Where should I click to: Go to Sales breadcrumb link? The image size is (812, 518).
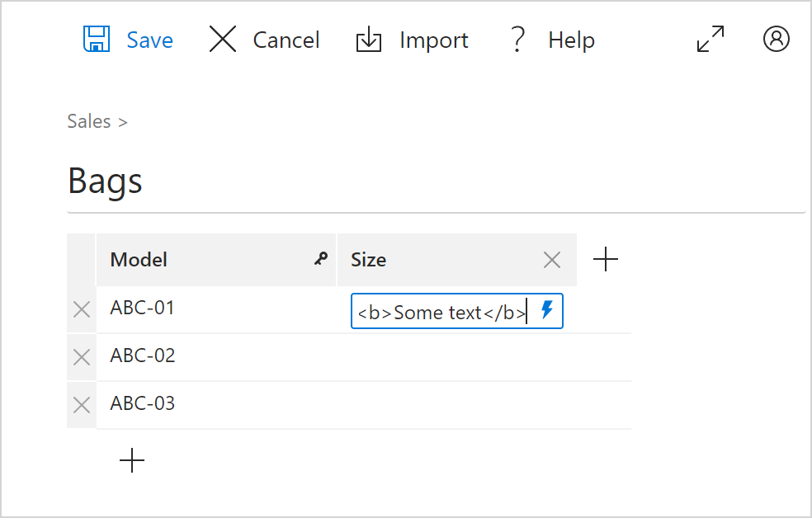[x=89, y=121]
